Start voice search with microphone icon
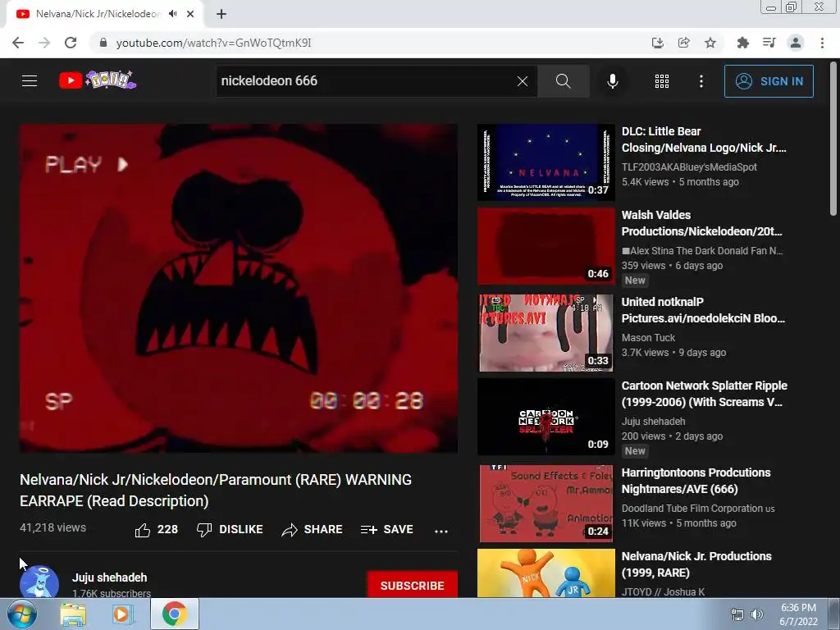 click(x=613, y=81)
